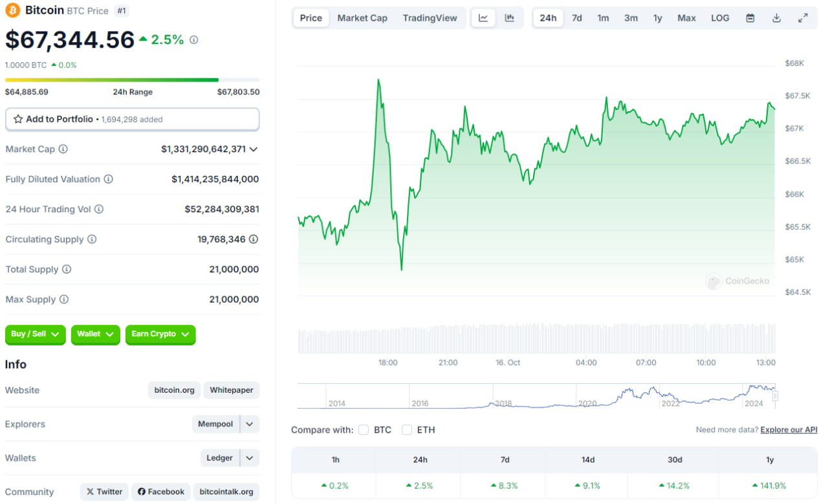Select the 3m time range

tap(631, 18)
